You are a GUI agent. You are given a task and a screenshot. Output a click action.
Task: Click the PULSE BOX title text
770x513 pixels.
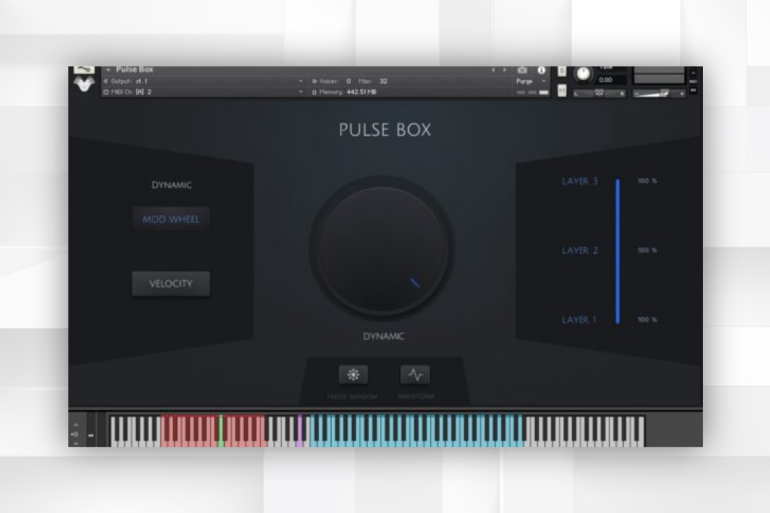(x=385, y=130)
